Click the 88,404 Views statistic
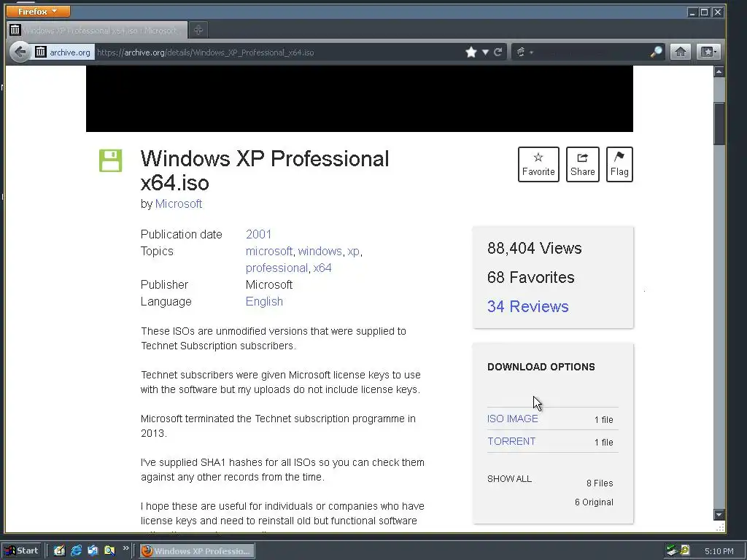Viewport: 747px width, 560px height. pos(535,248)
